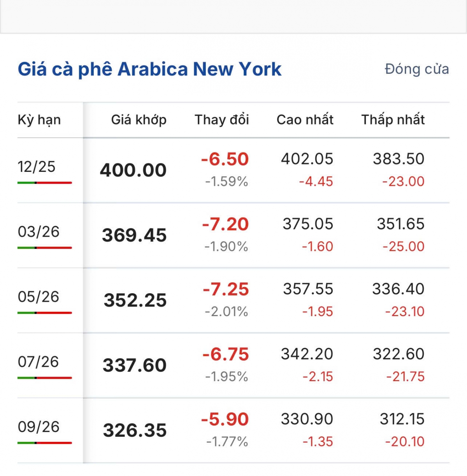Click the 369.45 matched price
The image size is (467, 476).
click(x=134, y=235)
